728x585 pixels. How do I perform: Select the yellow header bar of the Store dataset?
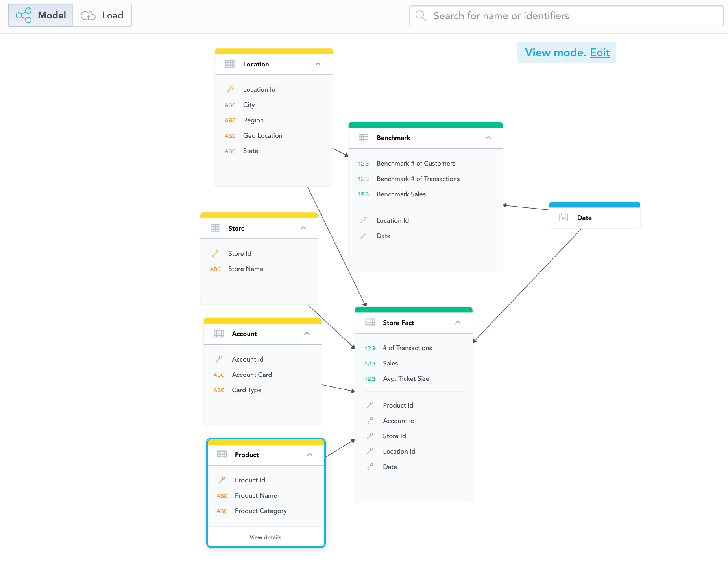click(x=259, y=216)
